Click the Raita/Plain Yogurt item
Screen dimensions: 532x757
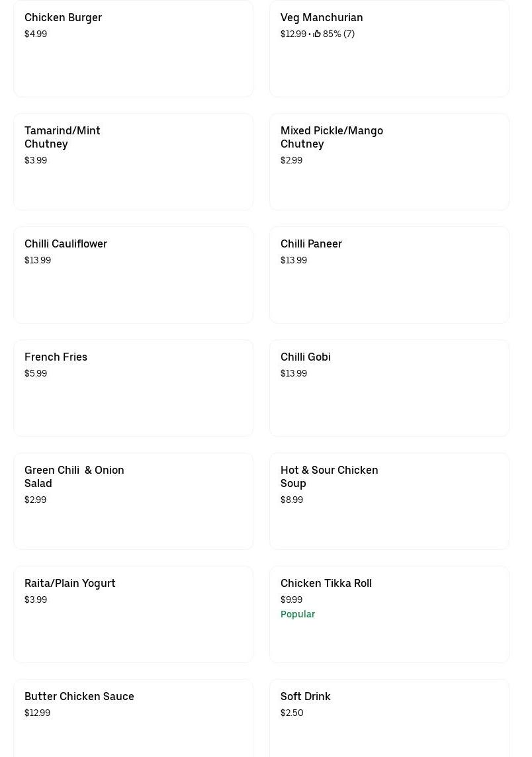133,615
